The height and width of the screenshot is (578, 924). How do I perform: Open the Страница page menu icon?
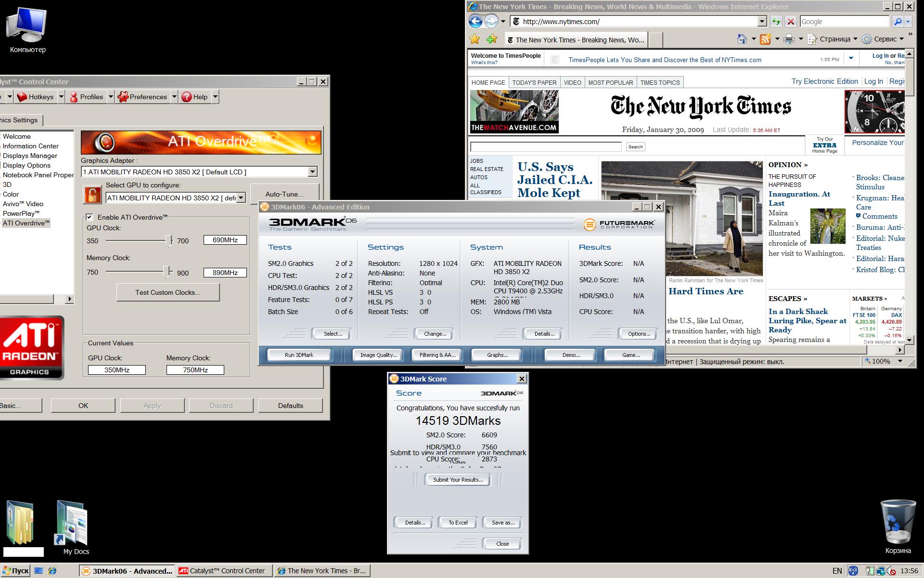[x=812, y=39]
